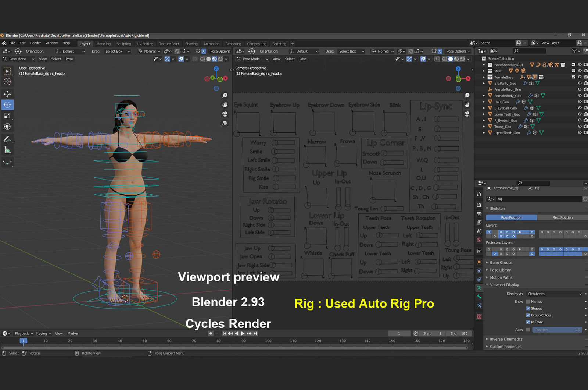Open Output properties tab
Viewport: 588px width, 390px height.
pyautogui.click(x=479, y=214)
